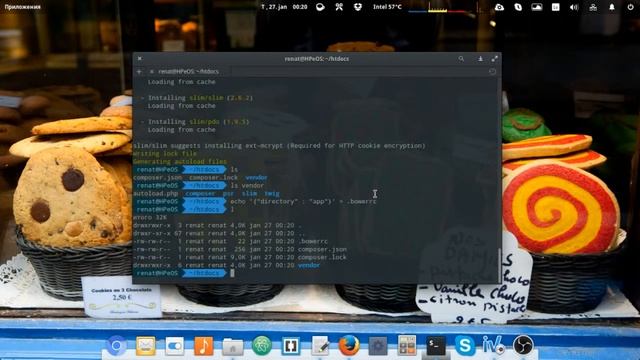Open the blue iv app in the dock
This screenshot has height=360, width=640.
493,346
